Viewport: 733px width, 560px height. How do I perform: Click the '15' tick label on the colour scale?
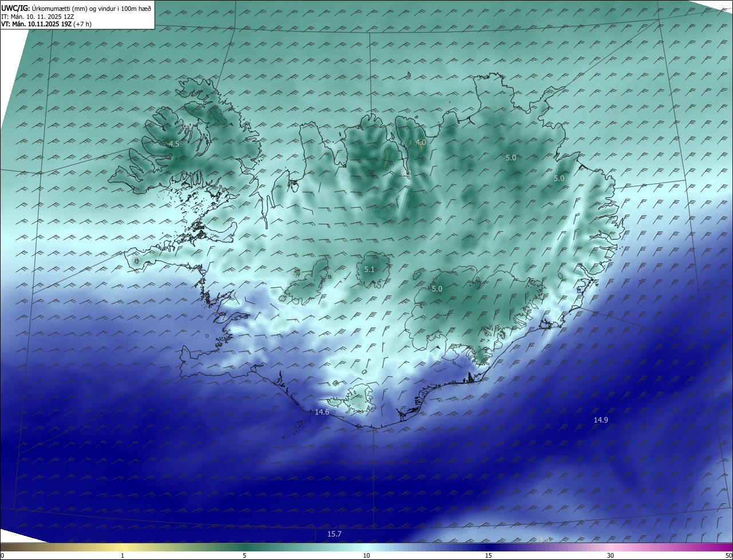click(x=488, y=555)
